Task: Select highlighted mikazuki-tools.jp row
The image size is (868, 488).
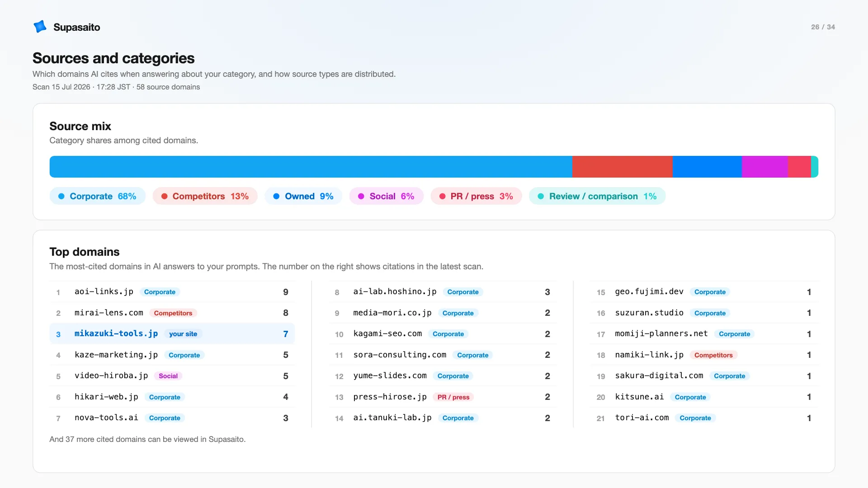Action: point(172,334)
